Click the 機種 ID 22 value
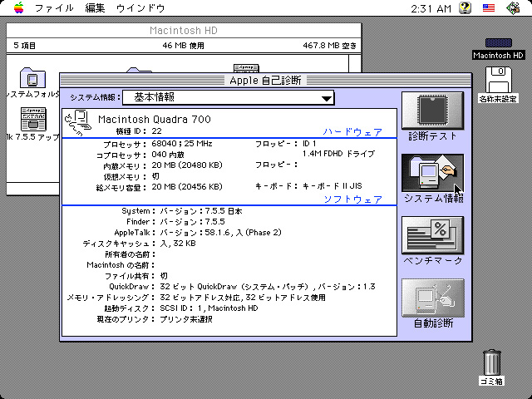This screenshot has width=532, height=399. pyautogui.click(x=157, y=131)
